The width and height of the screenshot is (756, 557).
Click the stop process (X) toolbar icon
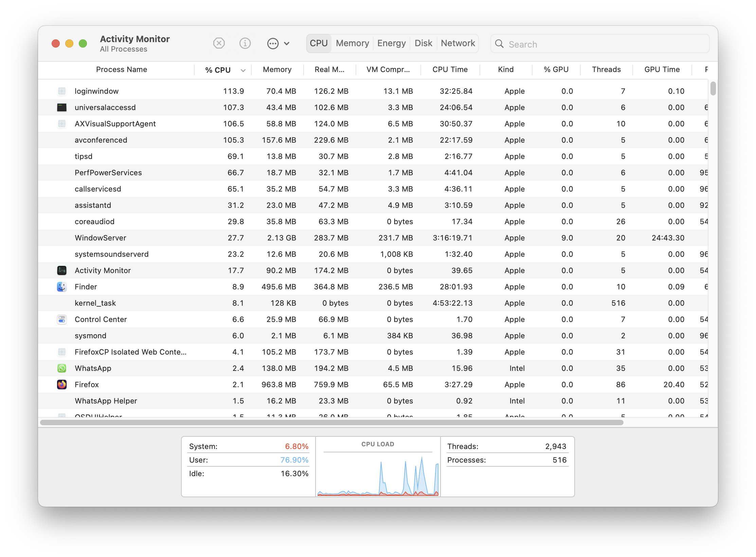[x=219, y=43]
